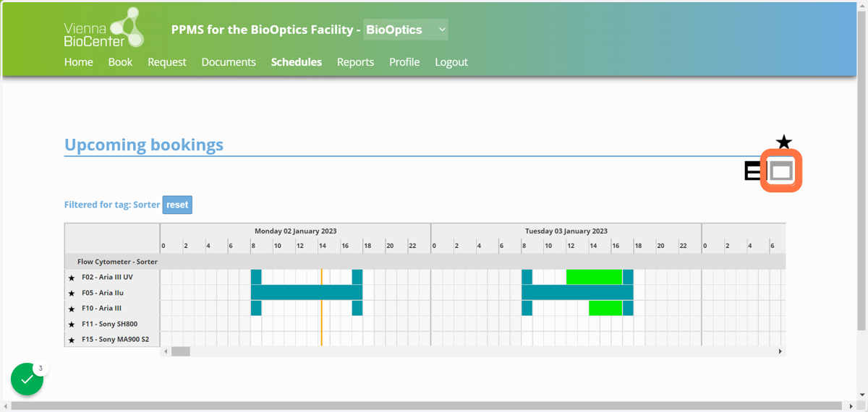Viewport: 868px width, 412px height.
Task: Click the Upcoming bookings heading
Action: [x=144, y=145]
